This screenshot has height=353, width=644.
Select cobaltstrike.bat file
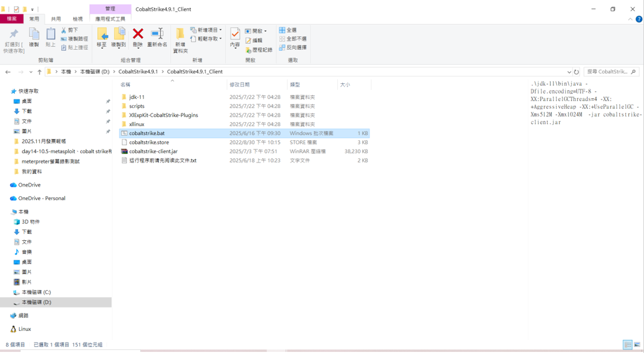point(244,134)
